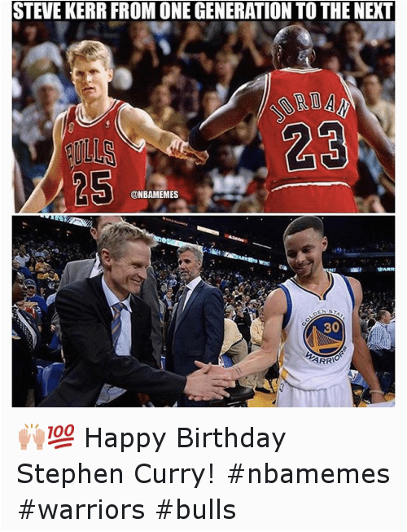Click the raised hands emoji
The height and width of the screenshot is (532, 407).
tap(32, 437)
